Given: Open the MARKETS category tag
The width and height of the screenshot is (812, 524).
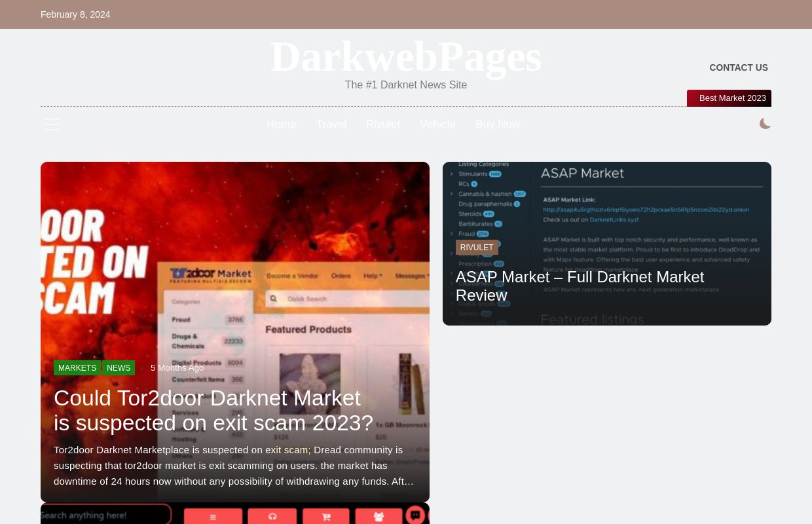Looking at the screenshot, I should (x=77, y=368).
